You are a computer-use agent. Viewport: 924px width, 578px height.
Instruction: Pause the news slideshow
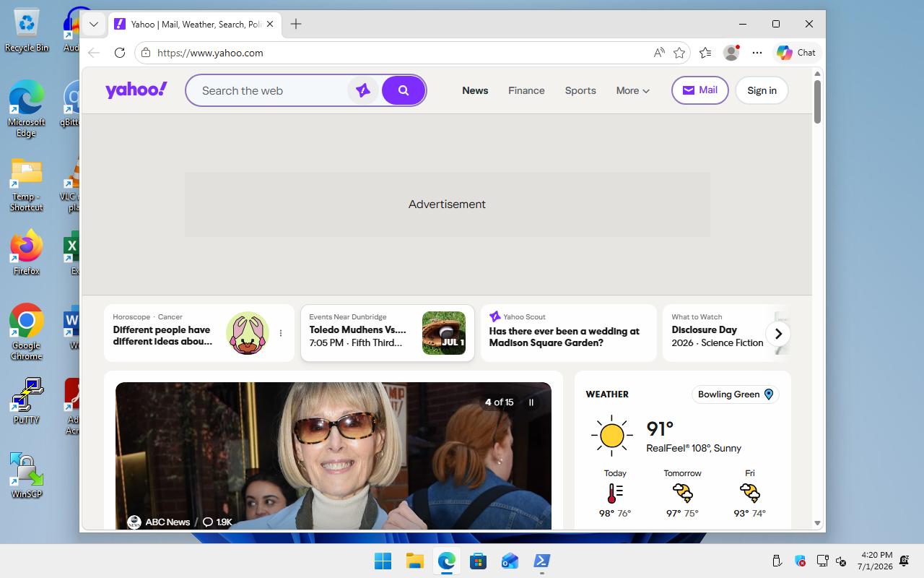(531, 402)
